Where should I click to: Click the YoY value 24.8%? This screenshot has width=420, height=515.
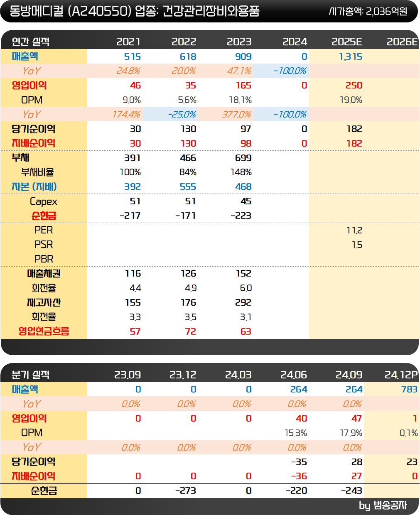[128, 71]
